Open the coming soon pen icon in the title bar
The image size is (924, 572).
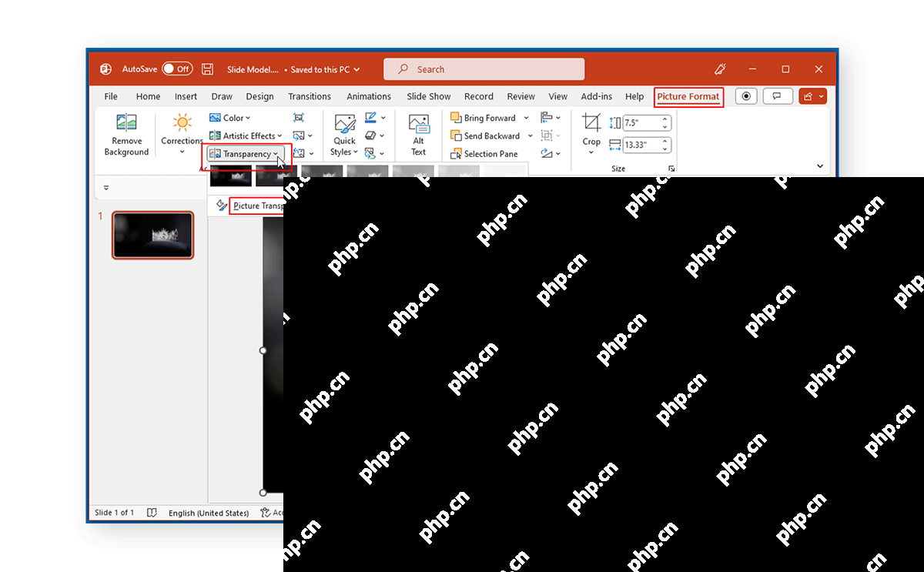point(721,69)
